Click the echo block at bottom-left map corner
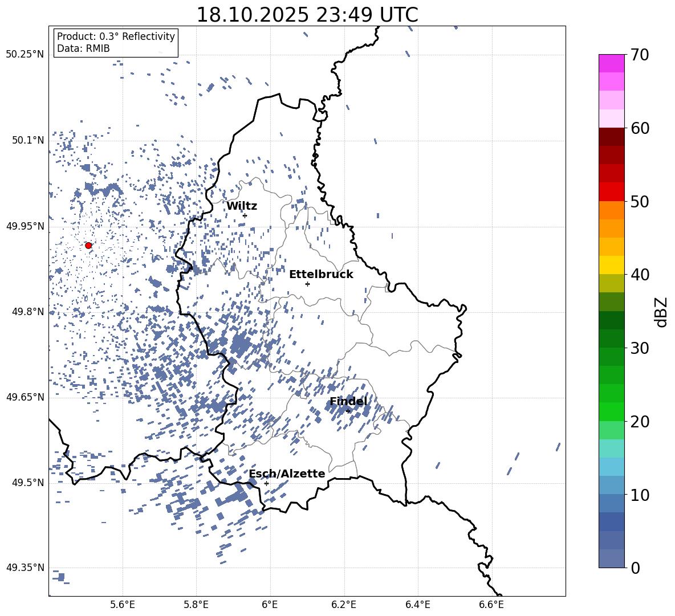 coord(61,577)
